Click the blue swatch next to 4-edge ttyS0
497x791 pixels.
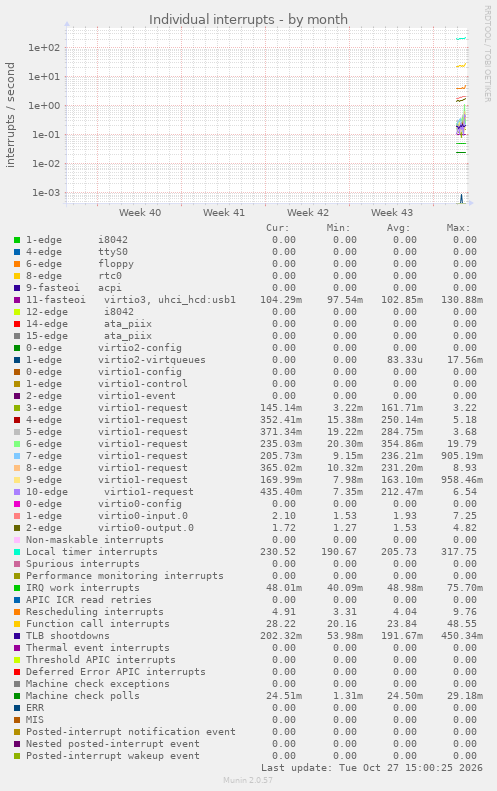[x=17, y=252]
